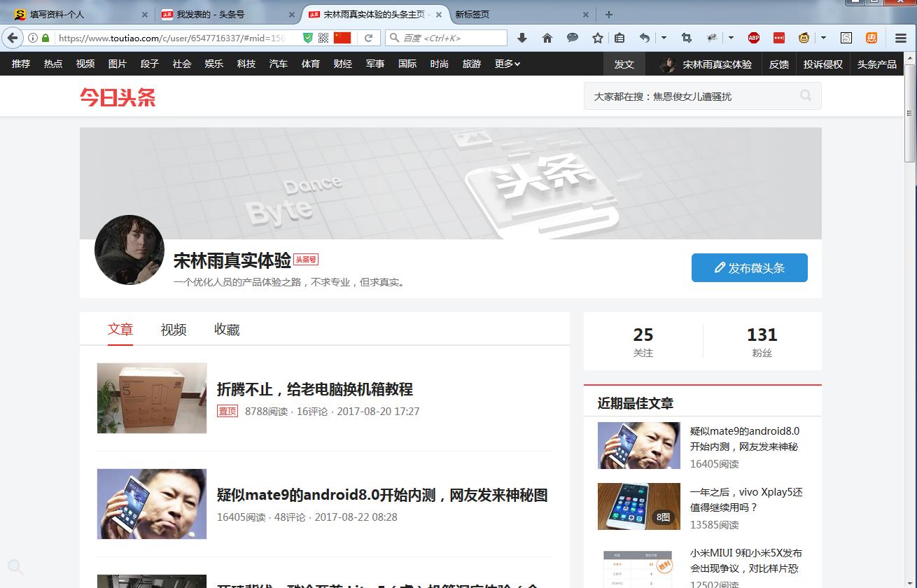
Task: Open the chat bubble toolbar icon
Action: [x=573, y=38]
